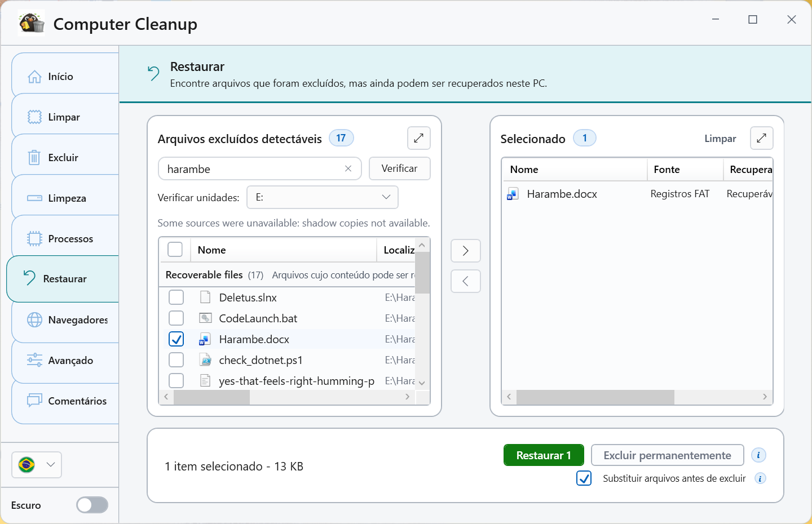812x524 pixels.
Task: Click the batch file icon of CodeLaunch.bat
Action: click(205, 318)
